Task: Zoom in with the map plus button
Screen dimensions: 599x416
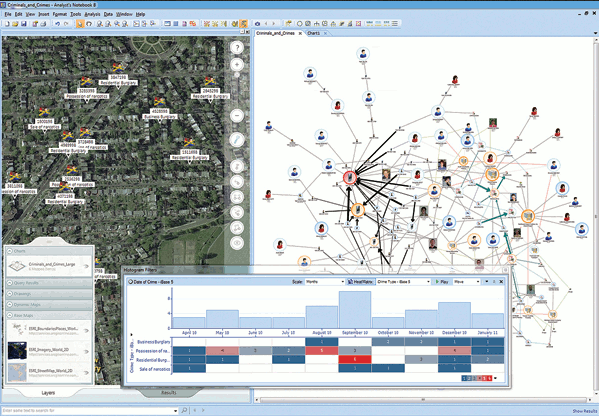Action: coord(237,65)
